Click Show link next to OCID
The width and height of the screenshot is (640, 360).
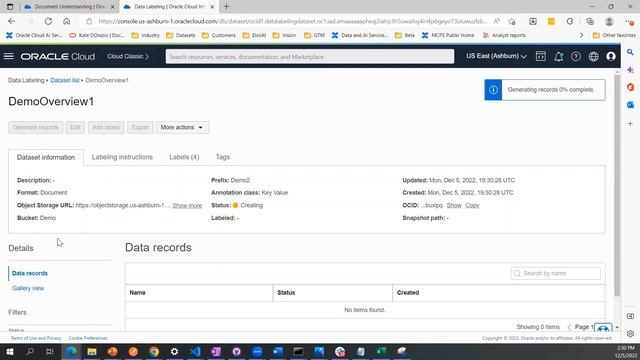[x=454, y=205]
